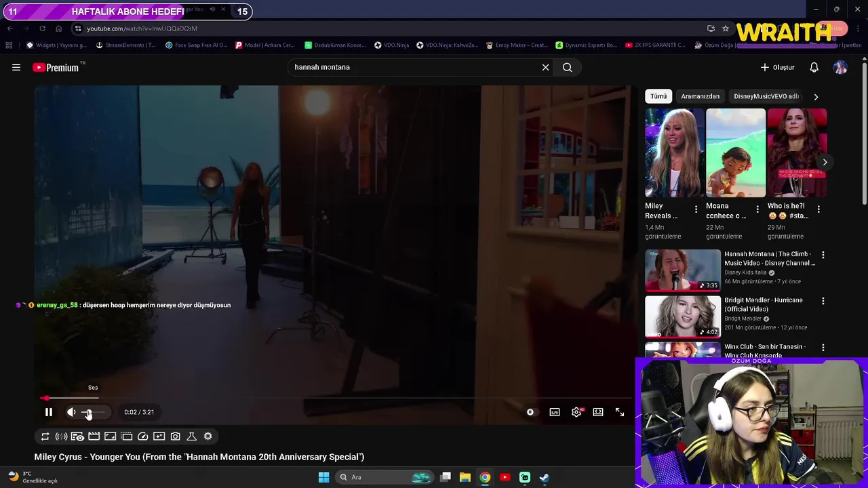The image size is (868, 488).
Task: Open weather widget showing 3°C
Action: [x=33, y=477]
